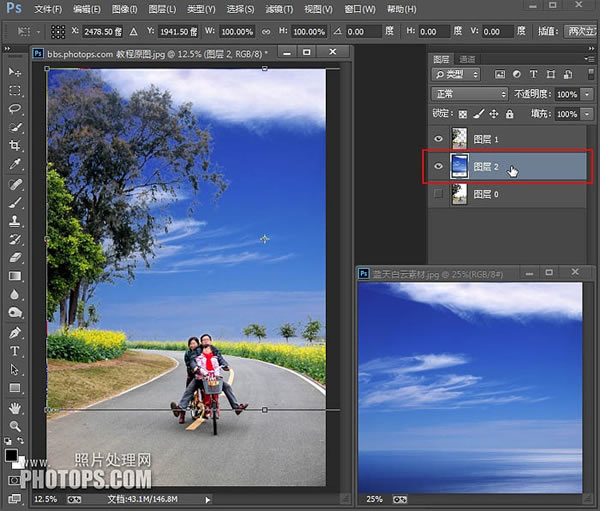This screenshot has width=600, height=511.
Task: Open the opacity slider dropdown arrow
Action: point(587,94)
